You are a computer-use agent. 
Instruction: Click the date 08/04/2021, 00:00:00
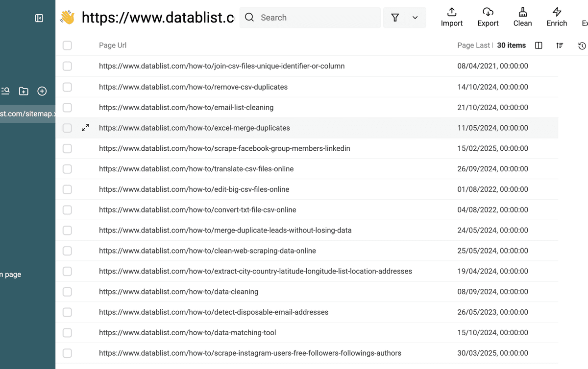[x=492, y=66]
